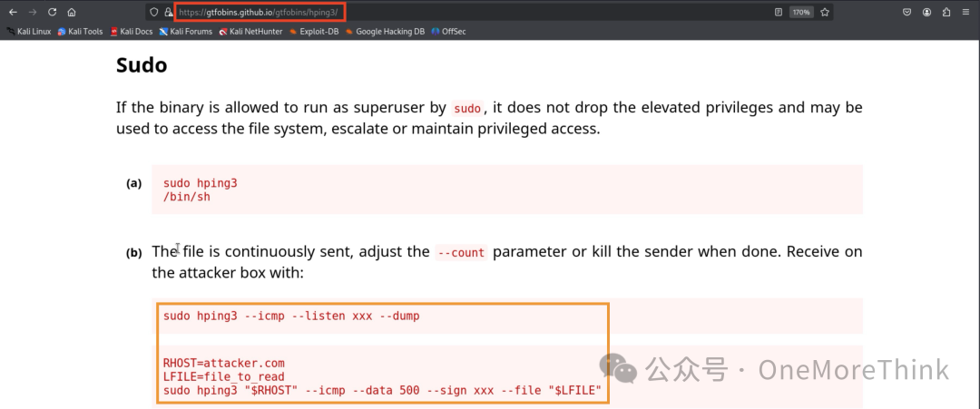
Task: Click the hping3 "$RHOST" --icmp --data command line
Action: (x=382, y=391)
